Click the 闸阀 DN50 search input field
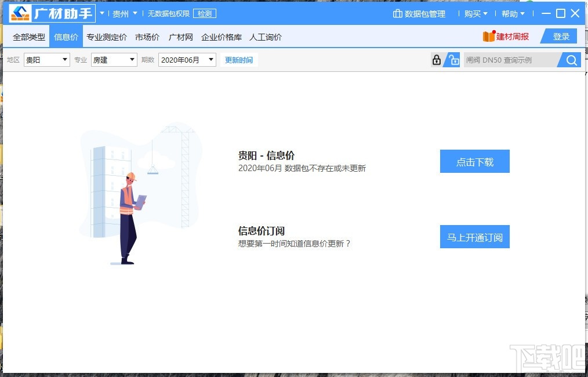The image size is (588, 377). click(x=510, y=60)
